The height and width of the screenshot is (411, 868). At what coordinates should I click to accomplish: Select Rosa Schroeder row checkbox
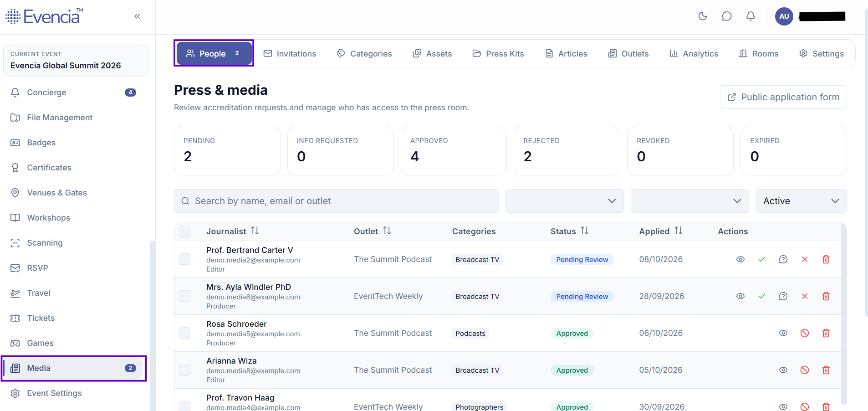185,333
